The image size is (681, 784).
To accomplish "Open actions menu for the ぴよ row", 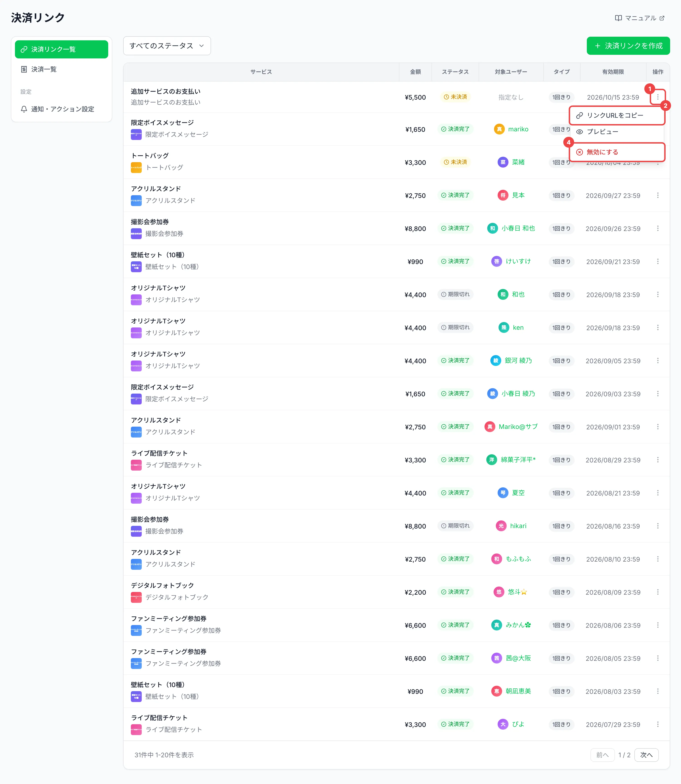I will point(657,724).
